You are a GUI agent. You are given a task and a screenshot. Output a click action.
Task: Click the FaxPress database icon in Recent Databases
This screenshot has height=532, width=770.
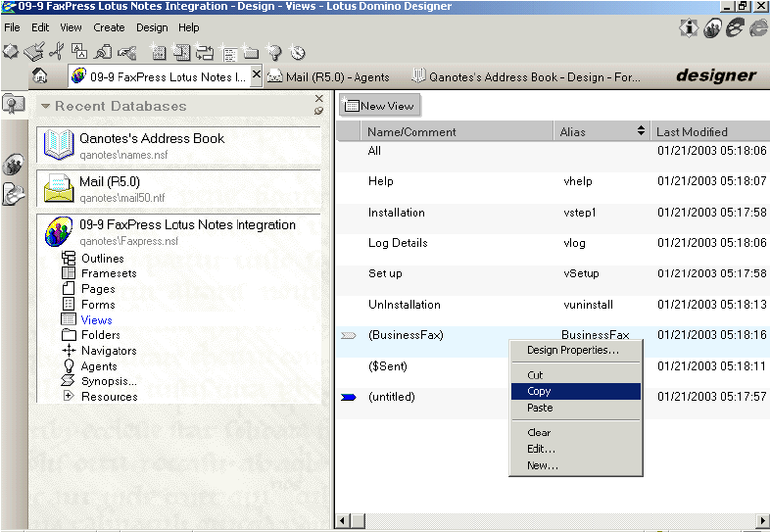(59, 232)
